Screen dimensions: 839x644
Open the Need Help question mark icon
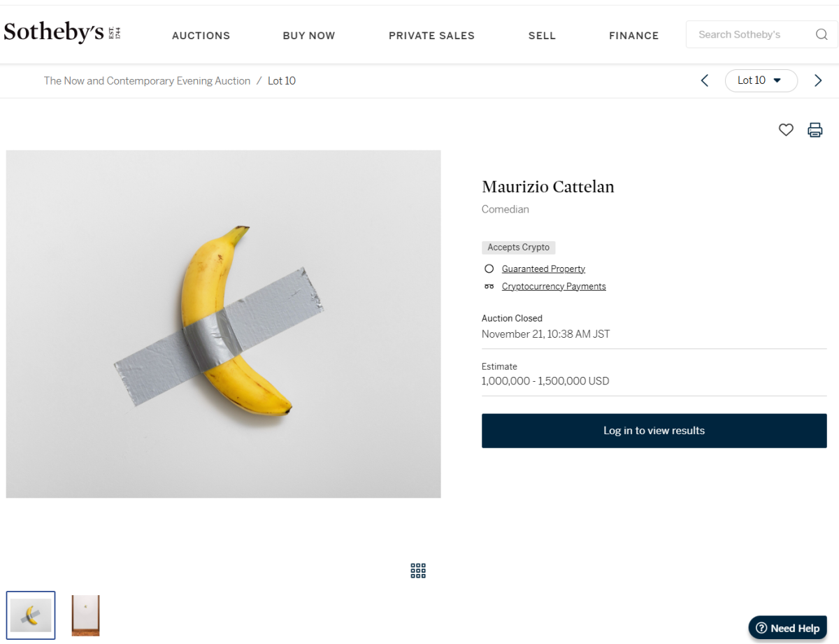762,628
